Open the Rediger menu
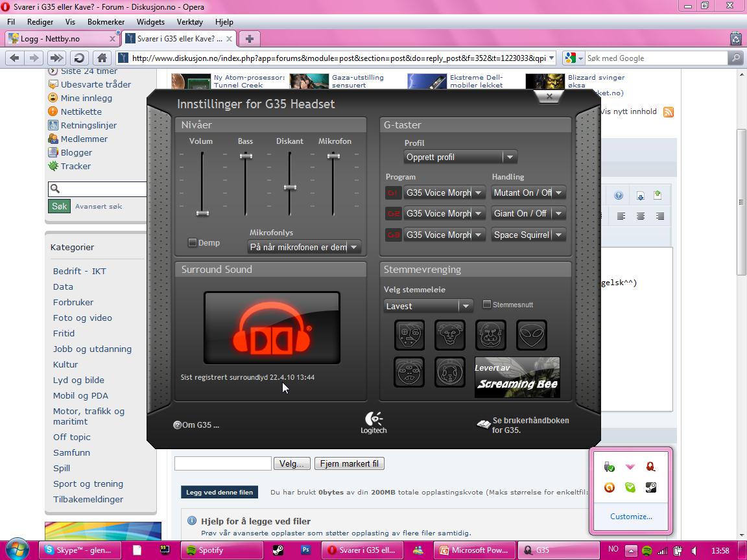747x560 pixels. tap(40, 22)
